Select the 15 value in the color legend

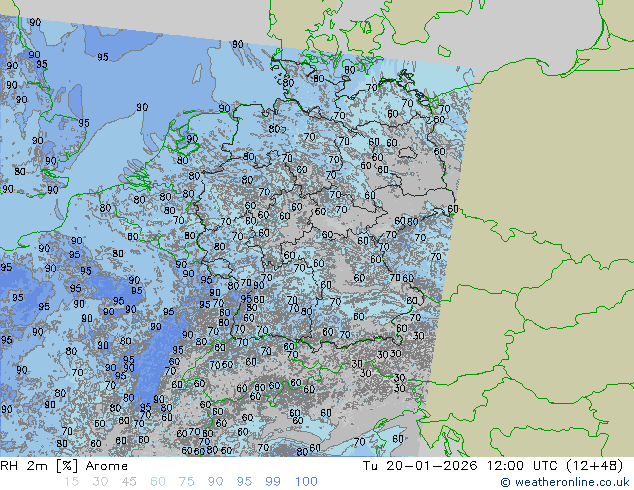pyautogui.click(x=71, y=482)
